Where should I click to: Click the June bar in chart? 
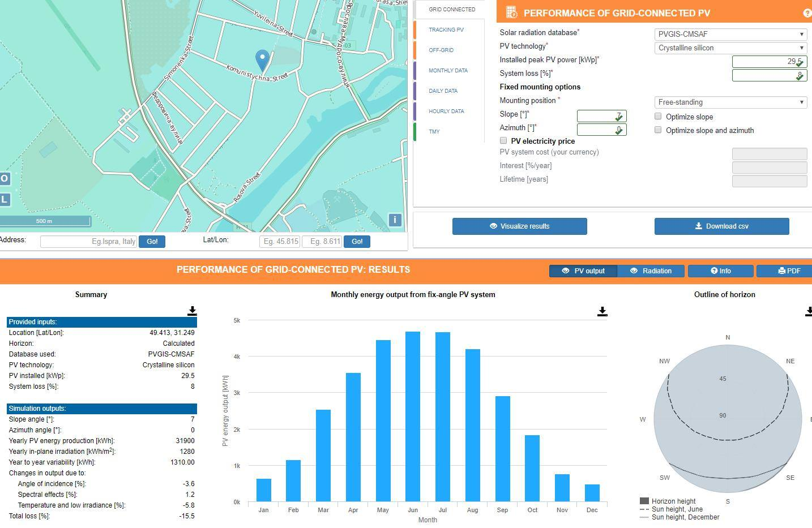(x=413, y=417)
